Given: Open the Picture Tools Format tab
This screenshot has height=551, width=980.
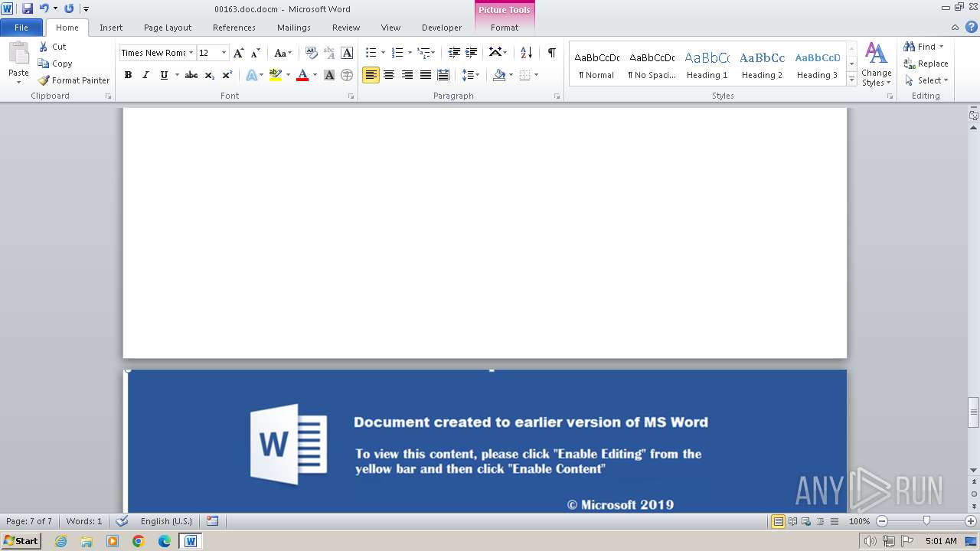Looking at the screenshot, I should (x=505, y=28).
